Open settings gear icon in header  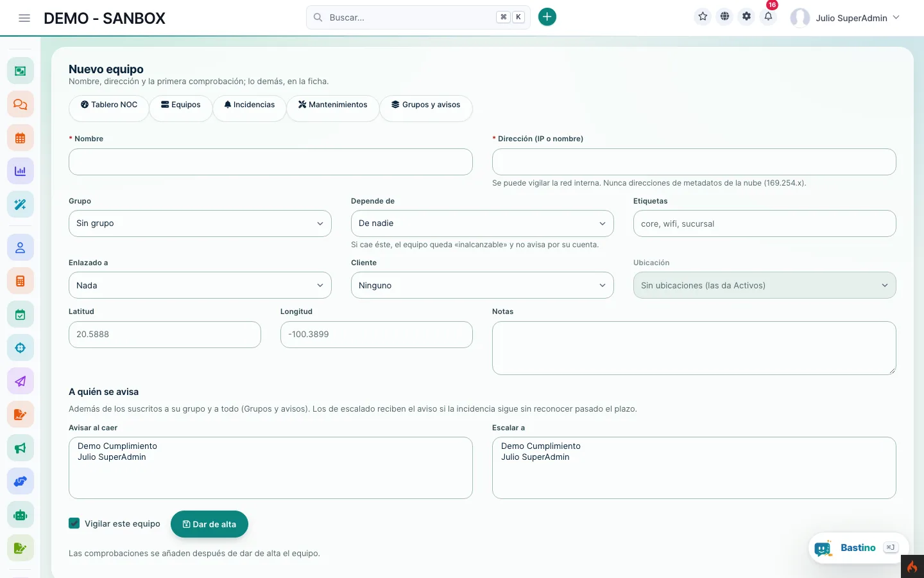746,17
